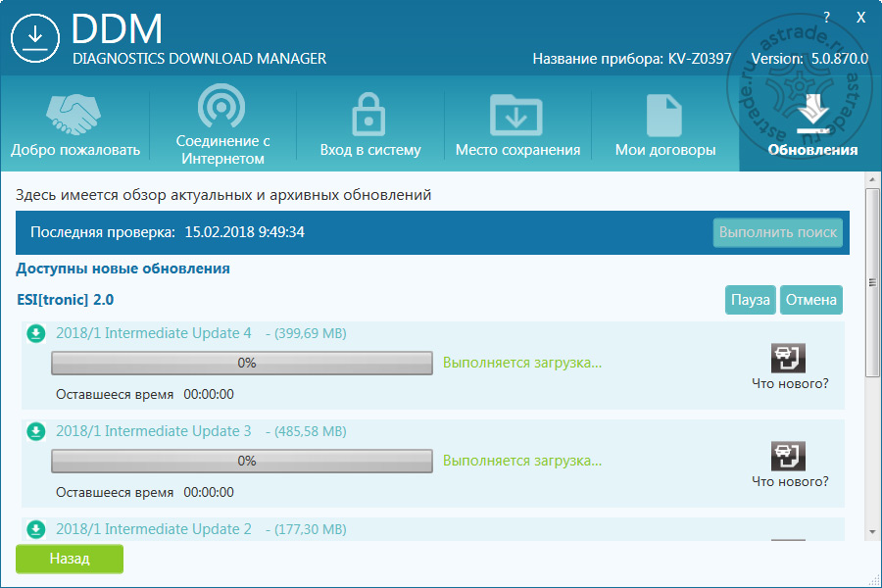Viewport: 882px width, 588px height.
Task: Click Выполняется загрузка status for Update 3
Action: coord(522,461)
